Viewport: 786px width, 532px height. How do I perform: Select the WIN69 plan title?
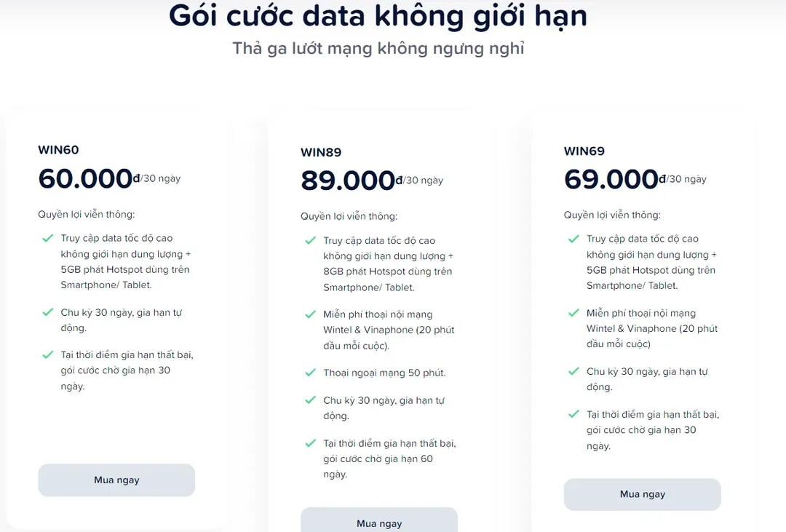click(584, 151)
